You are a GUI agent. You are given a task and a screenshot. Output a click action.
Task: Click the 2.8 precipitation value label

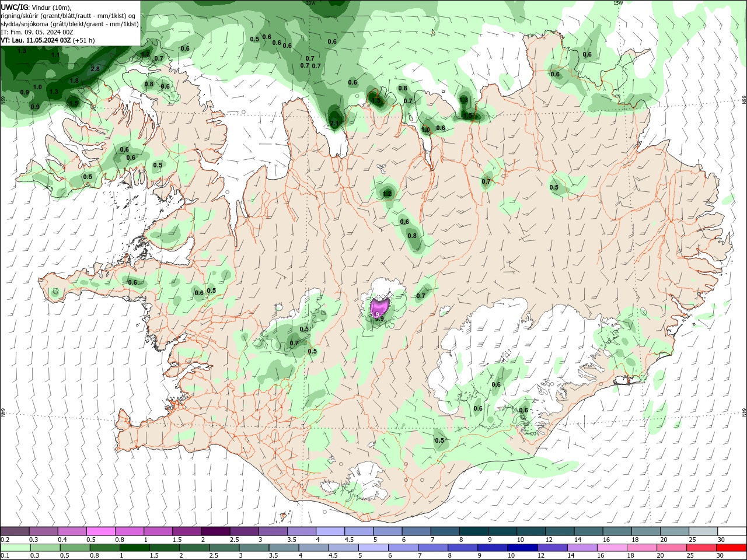[95, 69]
